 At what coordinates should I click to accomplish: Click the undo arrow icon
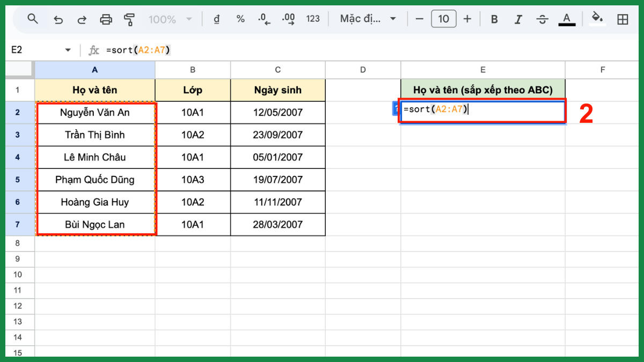[x=58, y=19]
